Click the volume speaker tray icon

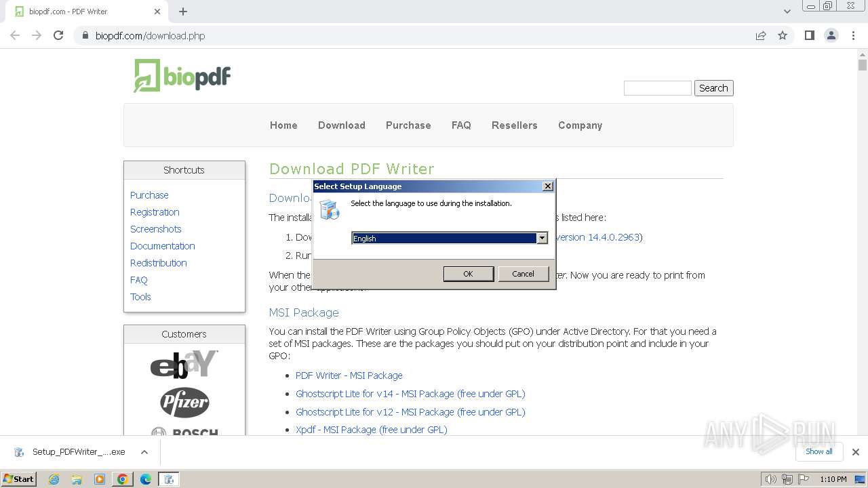point(770,479)
